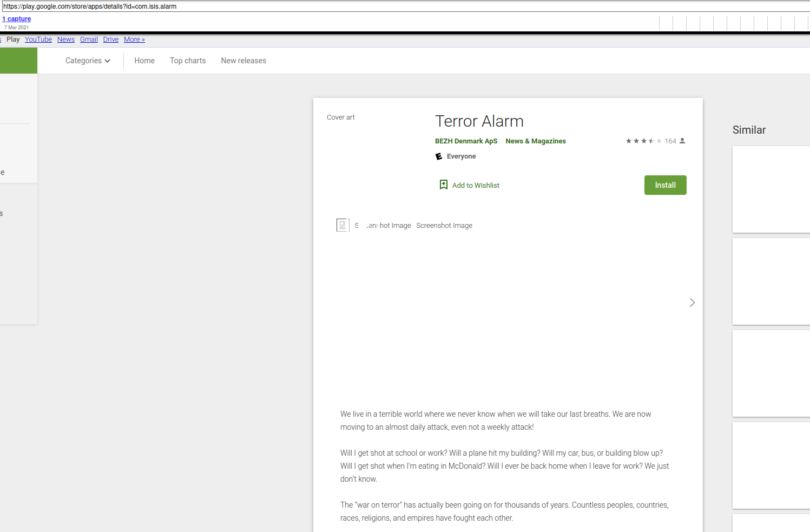
Task: Show the next screenshot with the right chevron
Action: tap(692, 303)
